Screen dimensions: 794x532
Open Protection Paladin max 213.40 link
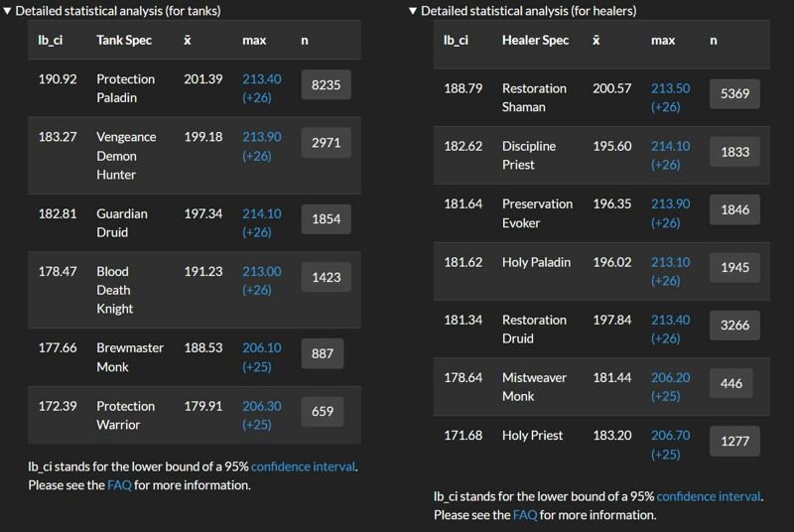[261, 88]
